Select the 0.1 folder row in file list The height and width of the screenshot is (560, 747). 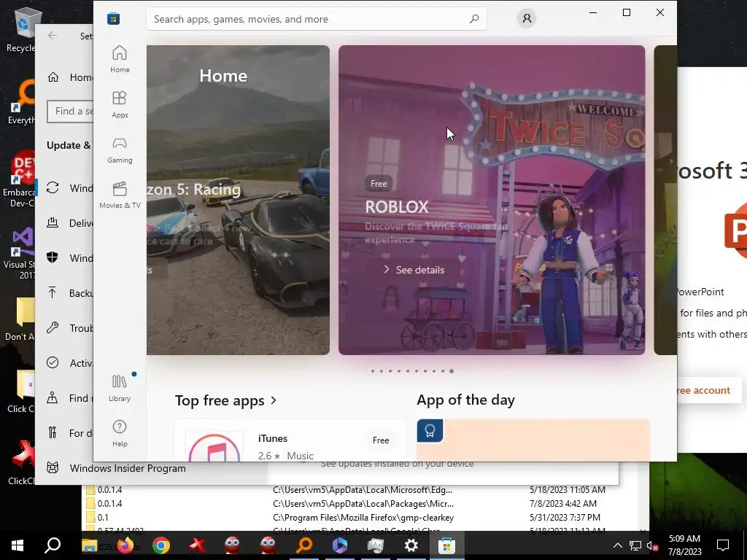coord(362,517)
